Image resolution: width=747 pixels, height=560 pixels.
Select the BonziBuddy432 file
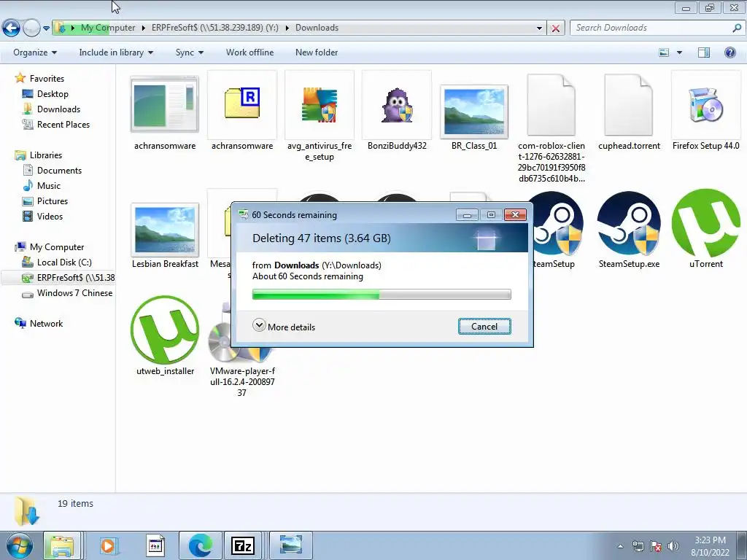pos(396,105)
